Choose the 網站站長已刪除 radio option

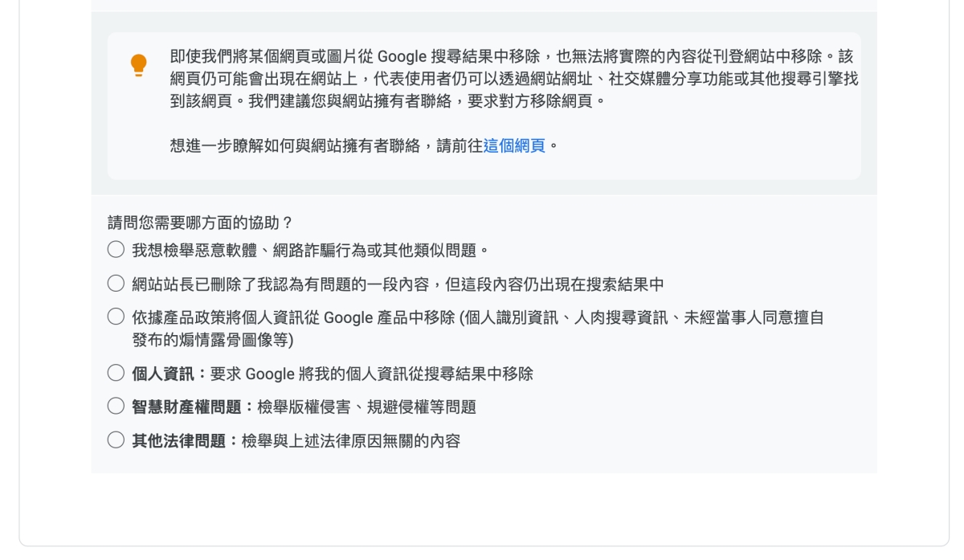pos(116,284)
